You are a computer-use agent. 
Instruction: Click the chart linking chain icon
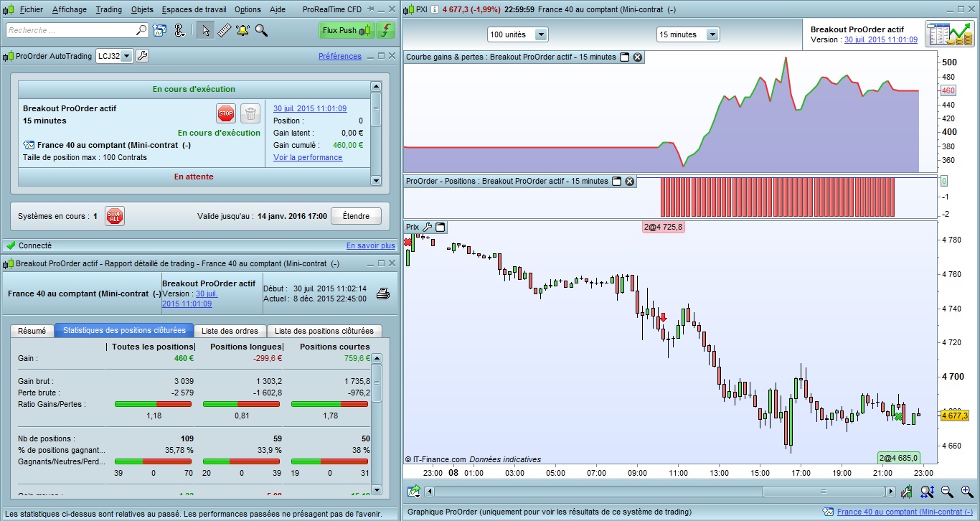179,30
